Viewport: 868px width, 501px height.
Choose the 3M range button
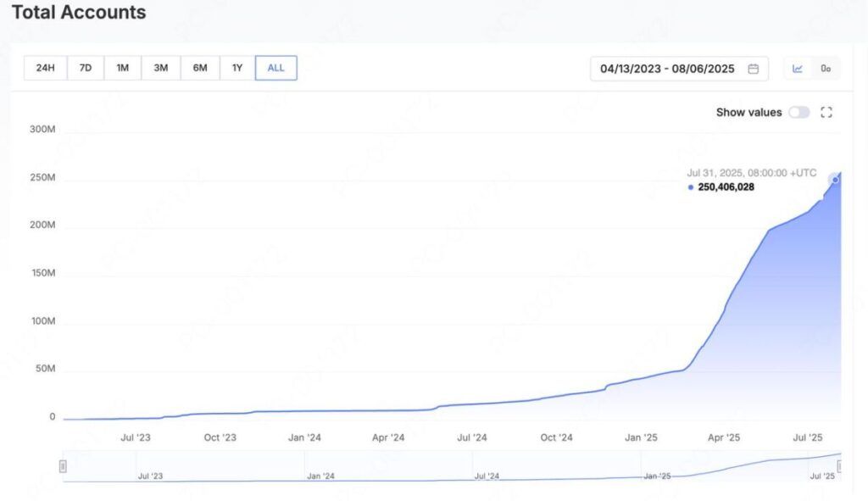click(x=161, y=68)
